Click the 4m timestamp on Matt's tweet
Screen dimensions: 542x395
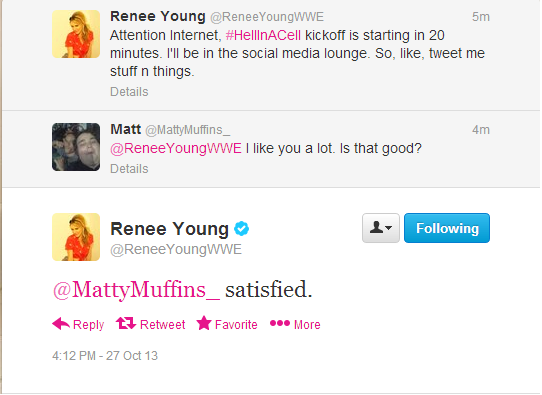point(481,130)
